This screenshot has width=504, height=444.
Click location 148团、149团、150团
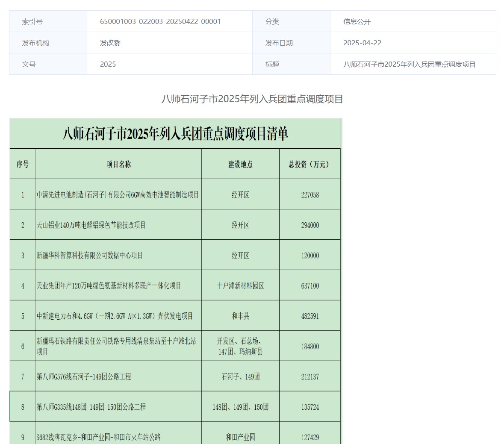(240, 407)
